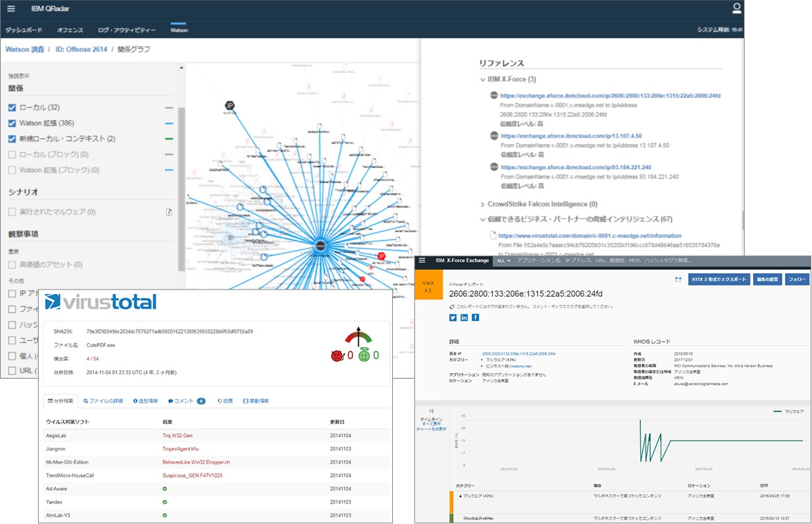Check the 高価値のアセット (0) checkbox
The height and width of the screenshot is (524, 812).
pos(12,265)
